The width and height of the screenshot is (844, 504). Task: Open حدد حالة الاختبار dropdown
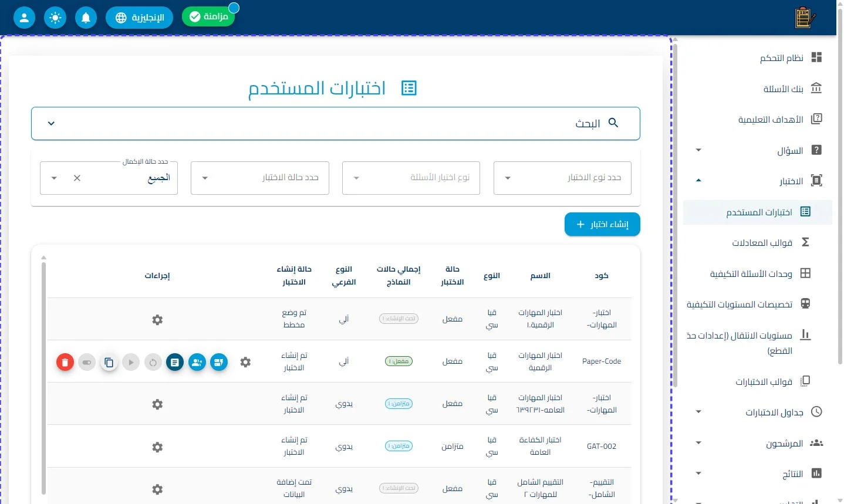(x=260, y=178)
